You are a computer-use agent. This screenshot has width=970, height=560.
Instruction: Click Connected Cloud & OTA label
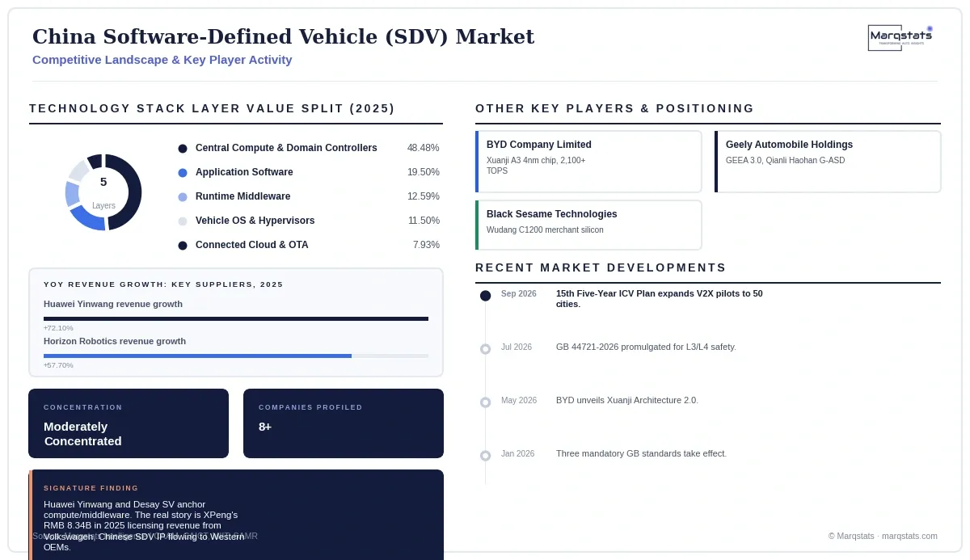(251, 245)
